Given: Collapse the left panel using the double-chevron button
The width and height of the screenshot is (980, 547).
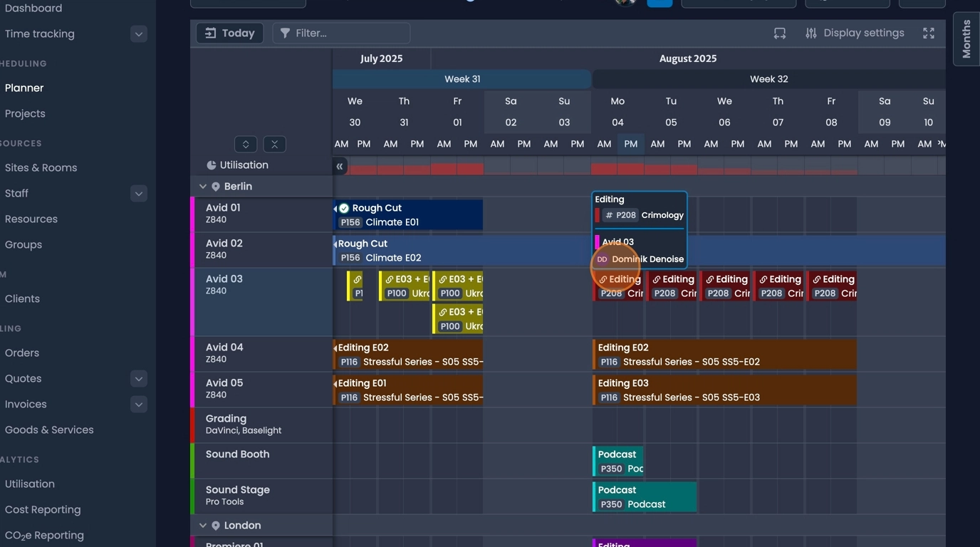Looking at the screenshot, I should click(340, 165).
